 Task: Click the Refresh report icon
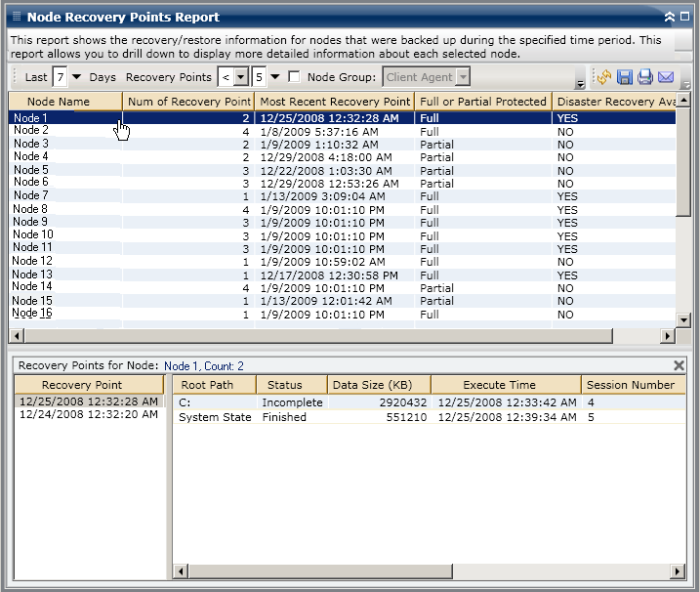(604, 77)
